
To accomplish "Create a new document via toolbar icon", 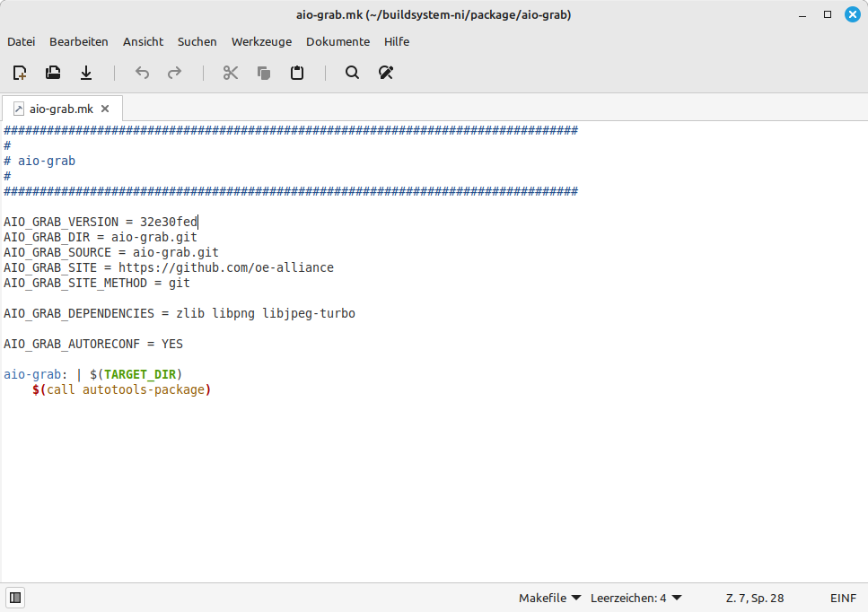I will [x=20, y=73].
